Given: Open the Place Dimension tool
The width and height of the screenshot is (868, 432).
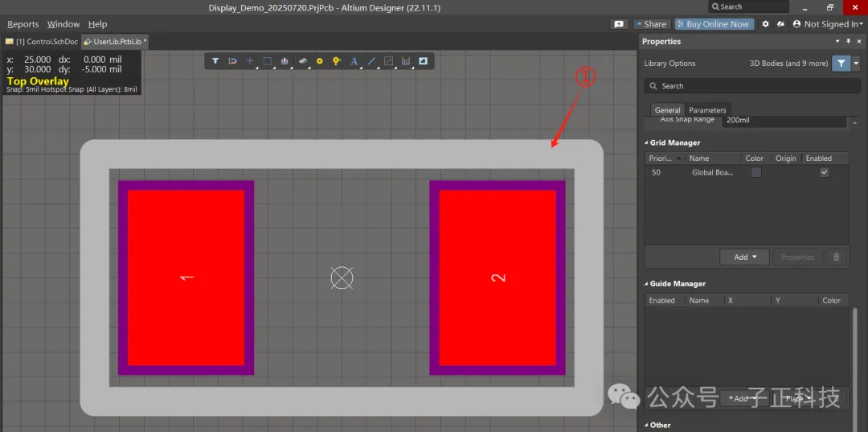Looking at the screenshot, I should tap(406, 61).
